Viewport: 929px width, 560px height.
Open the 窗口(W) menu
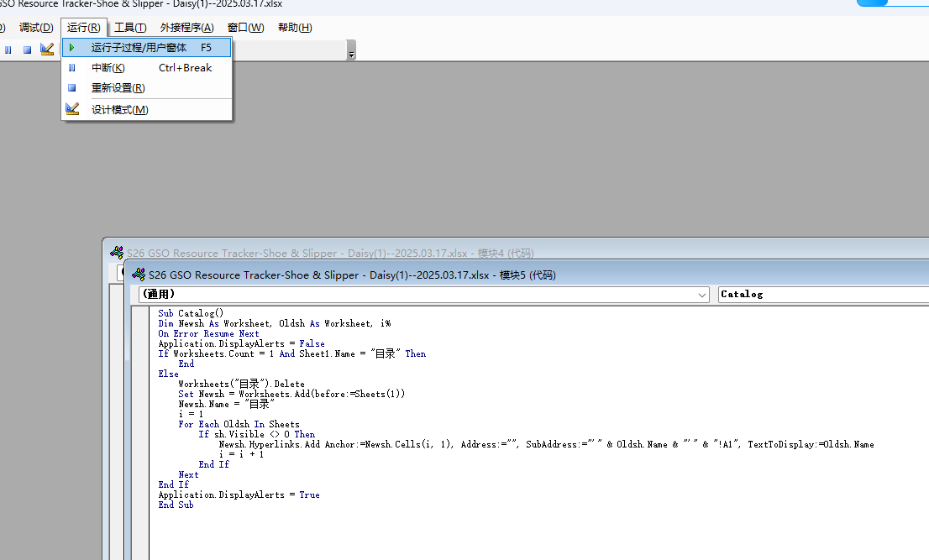[x=246, y=27]
